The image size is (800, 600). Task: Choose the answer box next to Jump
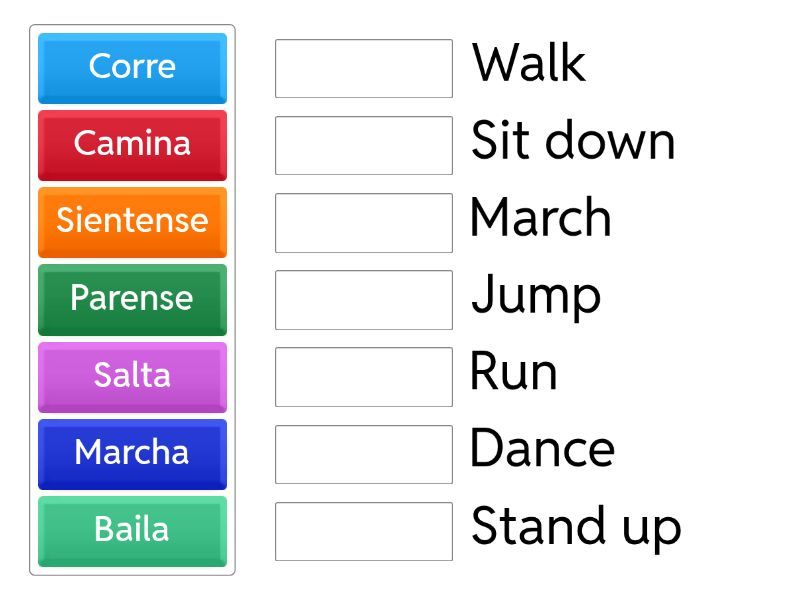(364, 299)
